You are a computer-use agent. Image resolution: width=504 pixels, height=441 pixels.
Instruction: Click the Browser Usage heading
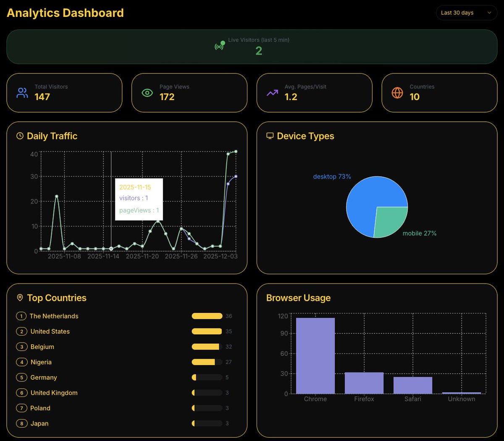(x=299, y=298)
